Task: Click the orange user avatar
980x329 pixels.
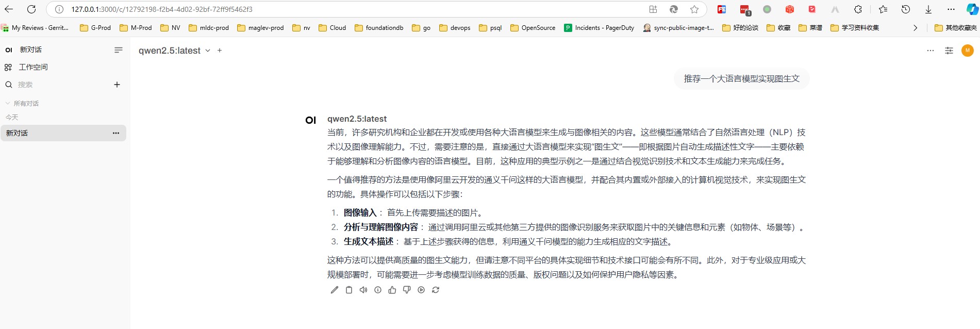Action: click(x=967, y=51)
